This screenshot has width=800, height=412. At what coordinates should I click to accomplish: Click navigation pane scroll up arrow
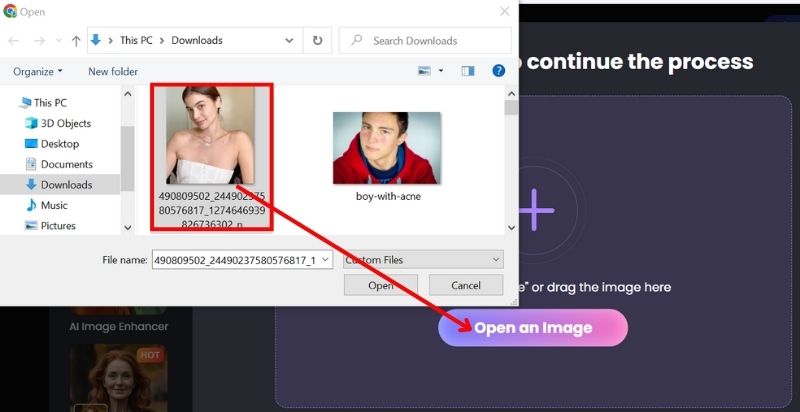click(128, 94)
